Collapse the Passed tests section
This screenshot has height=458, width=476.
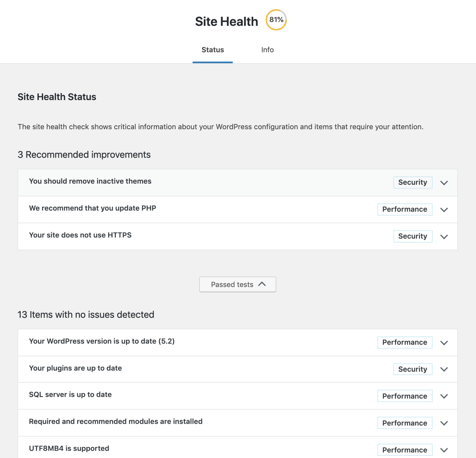click(x=238, y=284)
